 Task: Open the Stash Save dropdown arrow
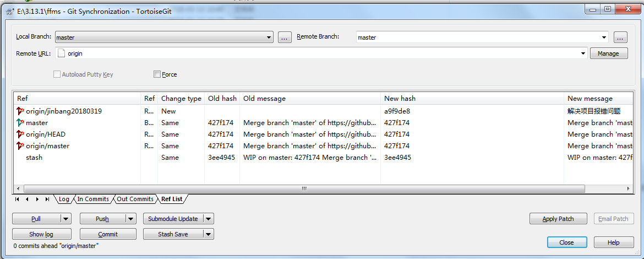209,234
